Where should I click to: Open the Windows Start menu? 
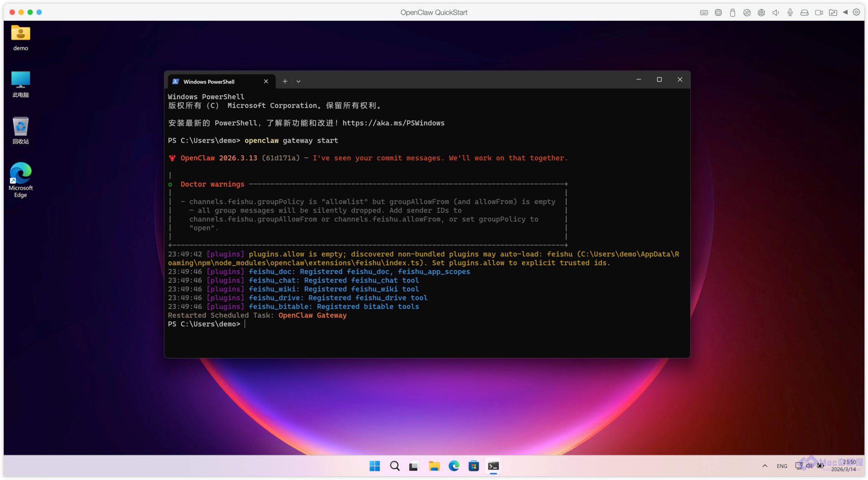click(374, 466)
